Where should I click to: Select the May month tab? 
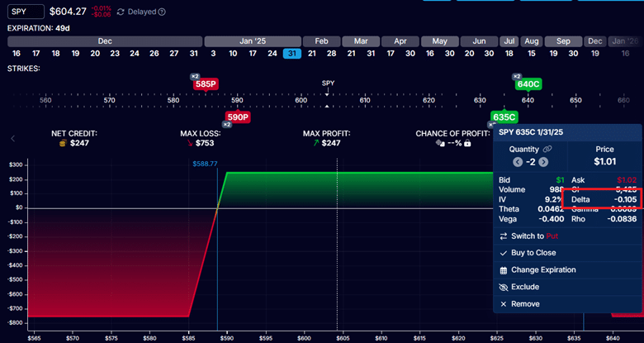click(x=439, y=41)
